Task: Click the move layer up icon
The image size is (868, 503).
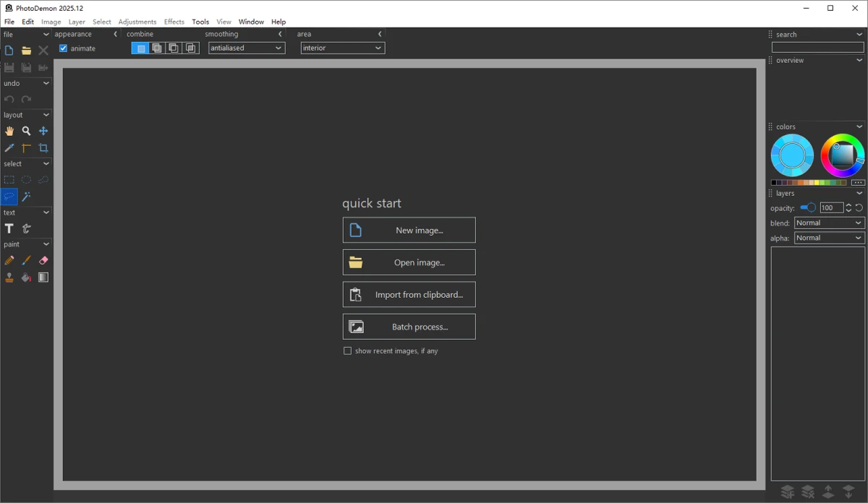Action: tap(828, 492)
